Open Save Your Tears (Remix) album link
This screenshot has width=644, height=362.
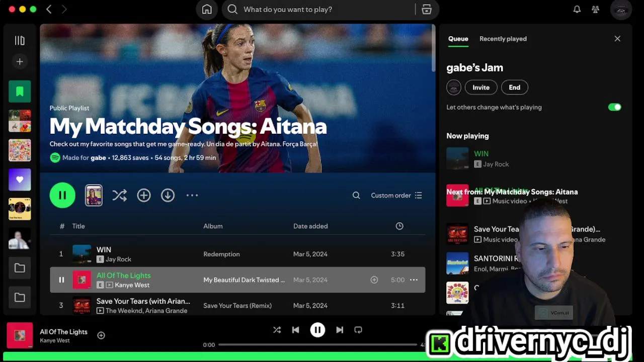(x=237, y=306)
